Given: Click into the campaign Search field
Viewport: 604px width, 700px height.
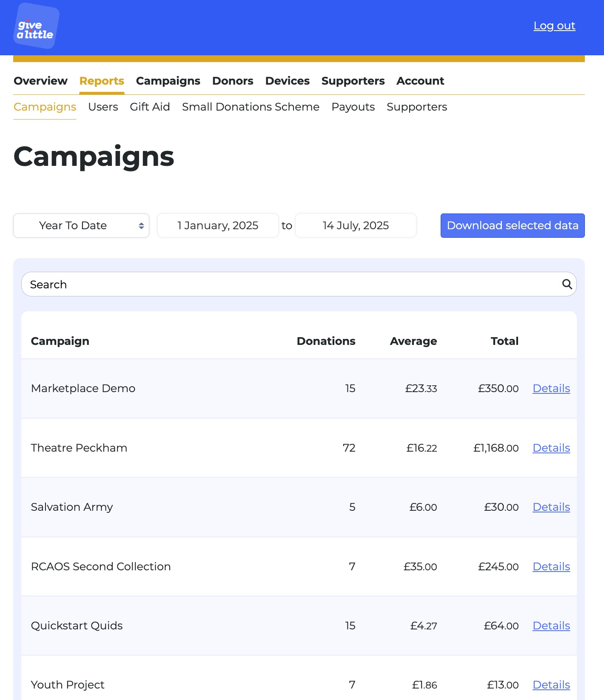Looking at the screenshot, I should coord(299,284).
